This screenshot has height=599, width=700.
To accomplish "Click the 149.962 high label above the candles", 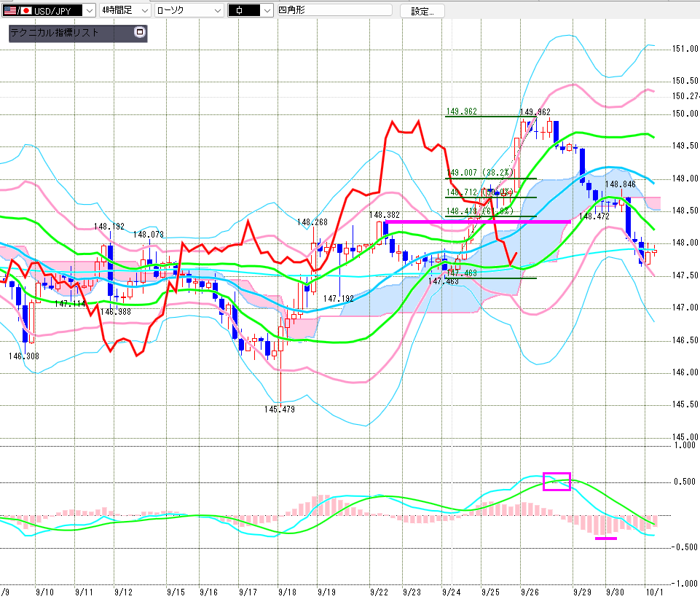I will tap(535, 111).
